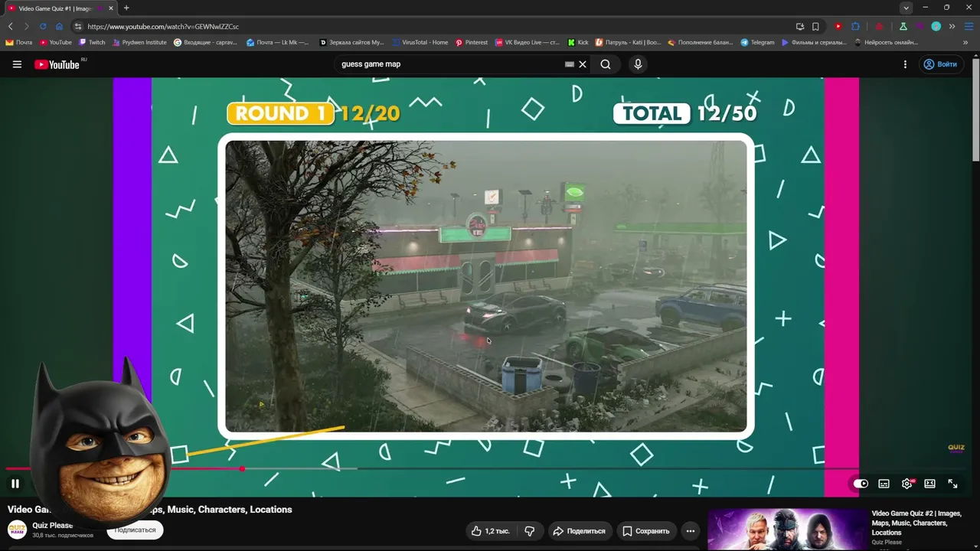Go back with the browser back arrow
Viewport: 980px width, 551px height.
tap(10, 27)
